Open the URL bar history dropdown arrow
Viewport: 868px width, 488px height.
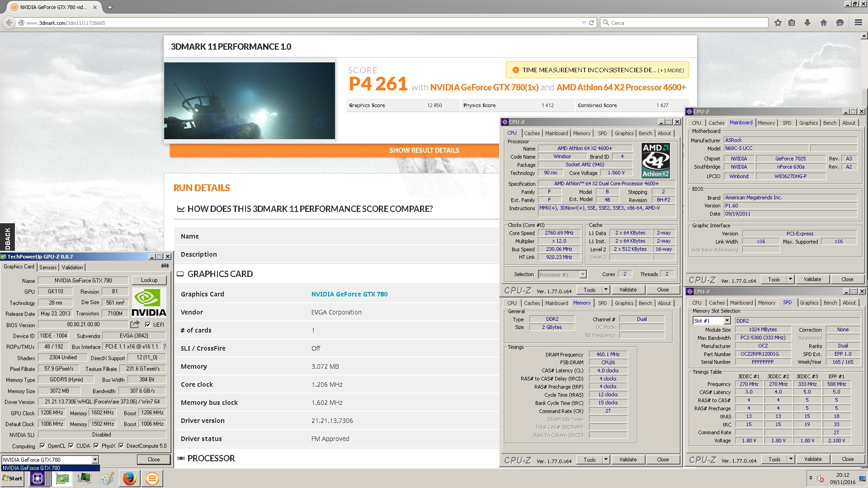click(583, 23)
